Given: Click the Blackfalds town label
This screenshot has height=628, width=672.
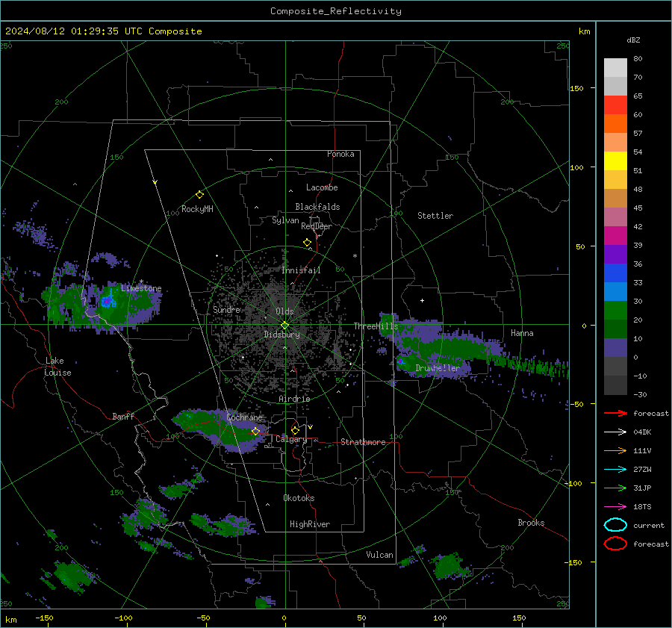Looking at the screenshot, I should 317,207.
